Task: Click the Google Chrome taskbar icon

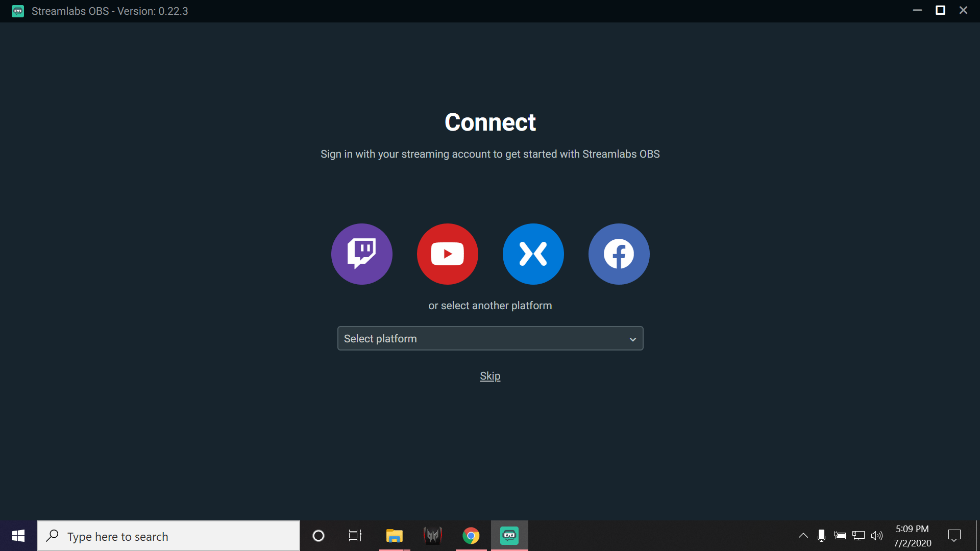Action: 471,536
